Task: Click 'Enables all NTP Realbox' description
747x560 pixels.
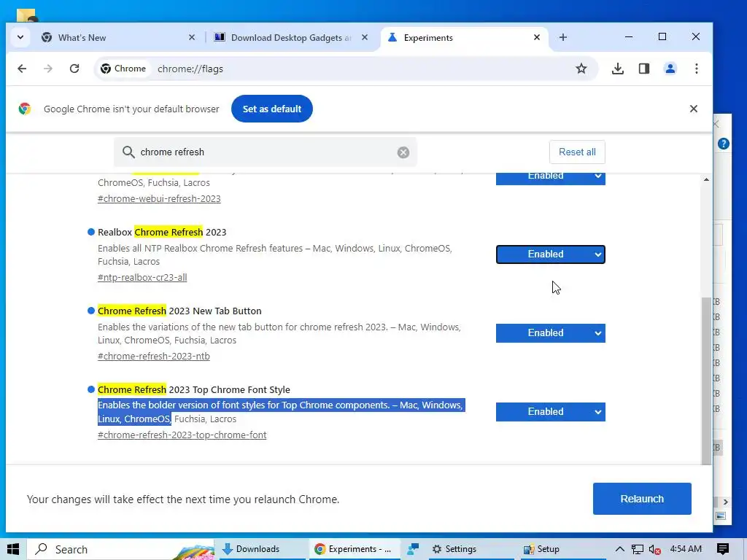Action: pyautogui.click(x=275, y=254)
